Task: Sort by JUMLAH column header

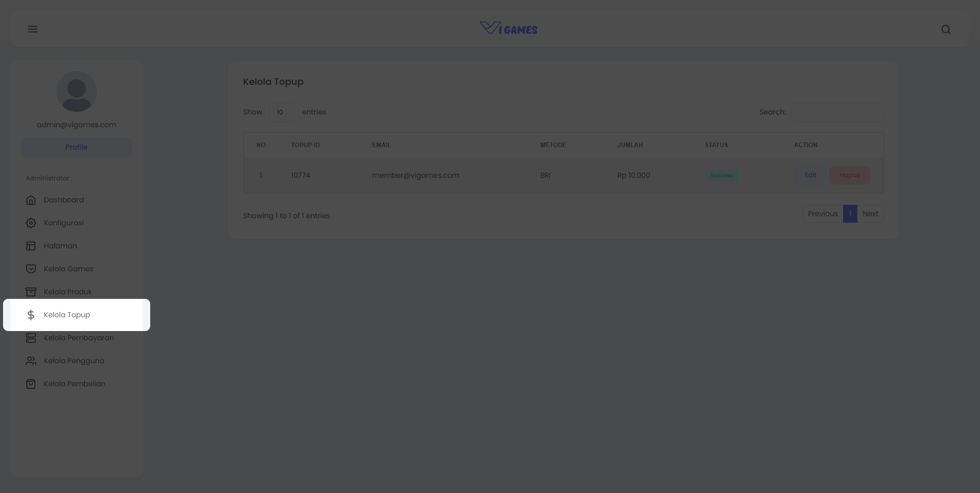Action: click(630, 145)
